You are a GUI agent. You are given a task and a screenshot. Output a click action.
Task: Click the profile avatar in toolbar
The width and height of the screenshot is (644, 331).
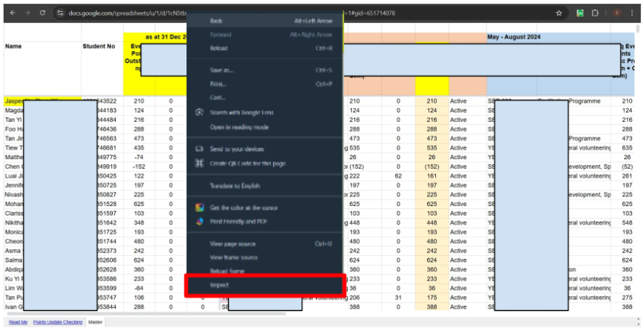pyautogui.click(x=617, y=13)
